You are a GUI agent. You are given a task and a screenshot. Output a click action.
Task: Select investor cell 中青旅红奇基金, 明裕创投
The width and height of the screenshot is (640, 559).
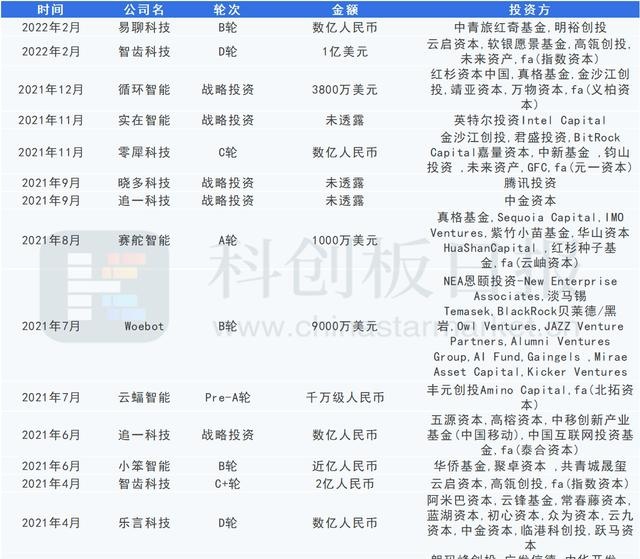[x=529, y=27]
